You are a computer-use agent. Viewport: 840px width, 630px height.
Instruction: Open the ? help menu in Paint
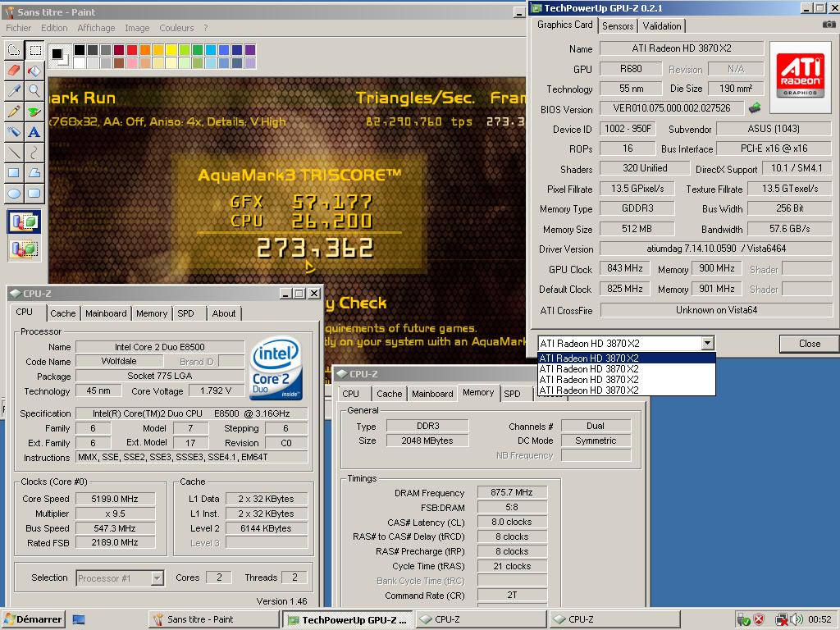click(x=205, y=28)
